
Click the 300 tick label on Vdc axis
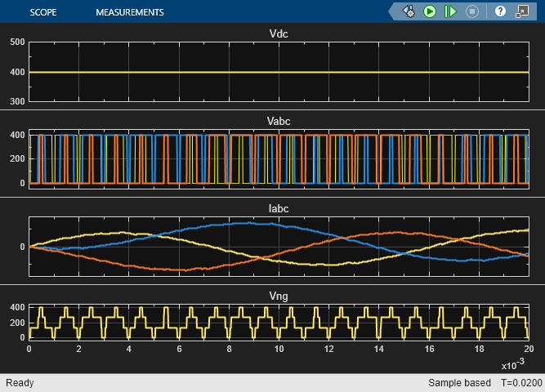point(17,101)
